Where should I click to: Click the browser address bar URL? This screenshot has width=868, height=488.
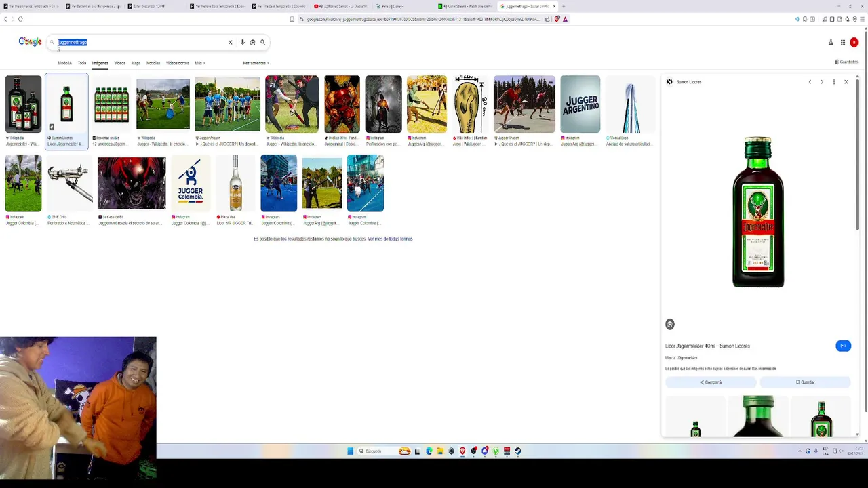coord(424,19)
